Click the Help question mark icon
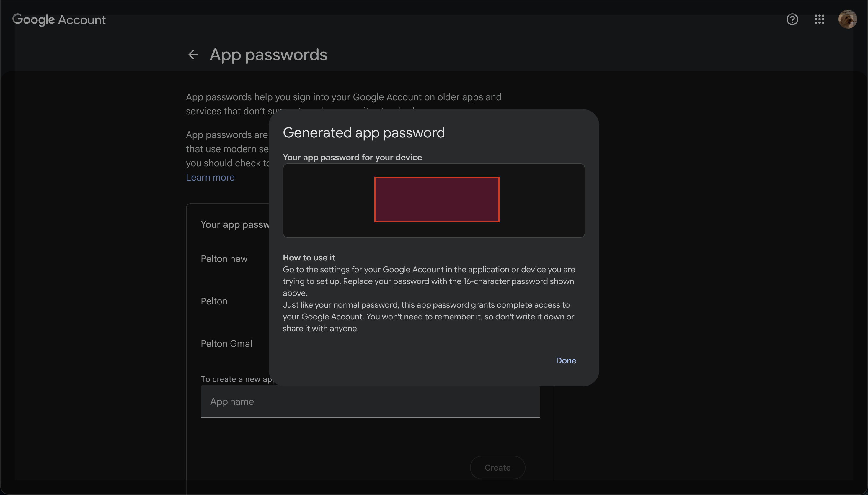868x495 pixels. [792, 19]
